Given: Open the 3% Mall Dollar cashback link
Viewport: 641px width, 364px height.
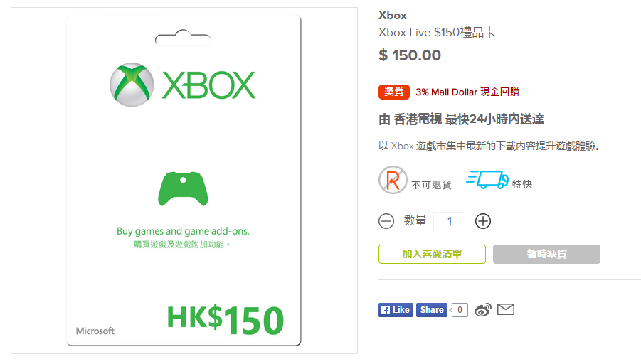Looking at the screenshot, I should [467, 92].
